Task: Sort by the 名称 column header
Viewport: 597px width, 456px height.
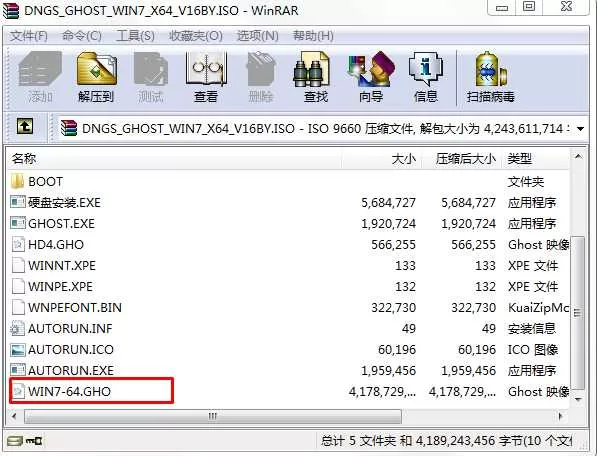Action: (x=174, y=159)
